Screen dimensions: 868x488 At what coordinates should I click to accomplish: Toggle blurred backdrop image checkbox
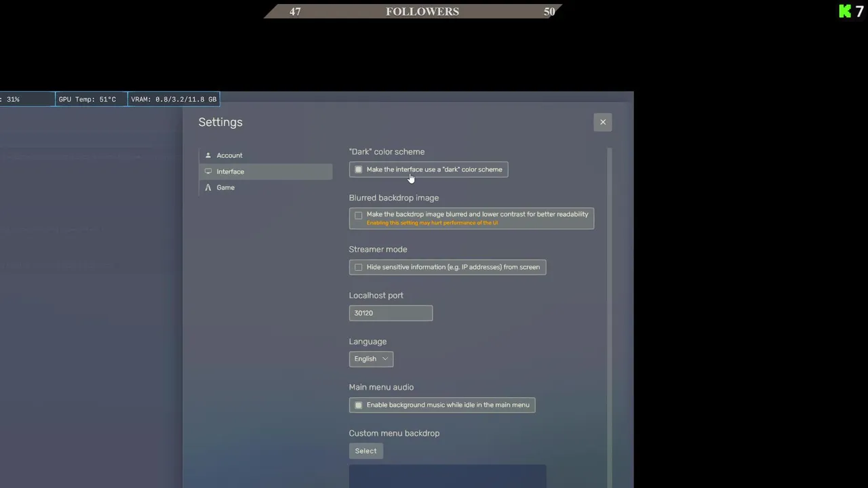pyautogui.click(x=359, y=216)
